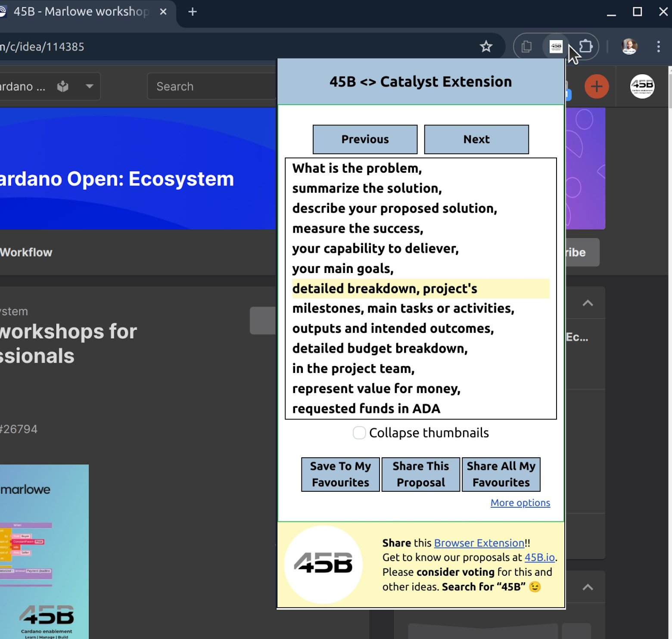672x639 pixels.
Task: Click Share All My Favourites
Action: click(501, 475)
